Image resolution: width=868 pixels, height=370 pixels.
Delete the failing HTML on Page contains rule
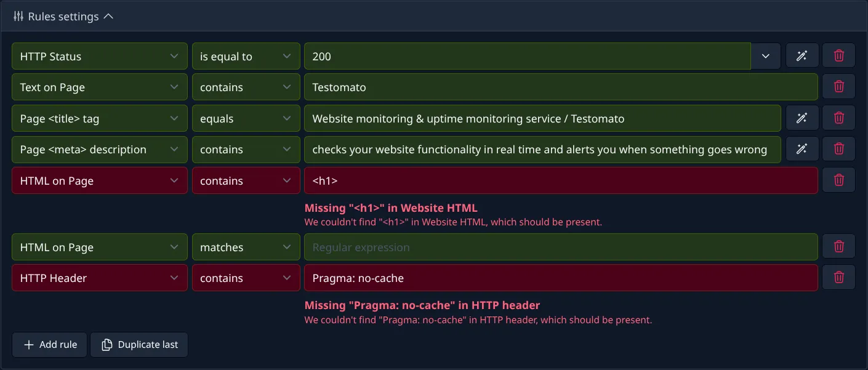pos(838,180)
